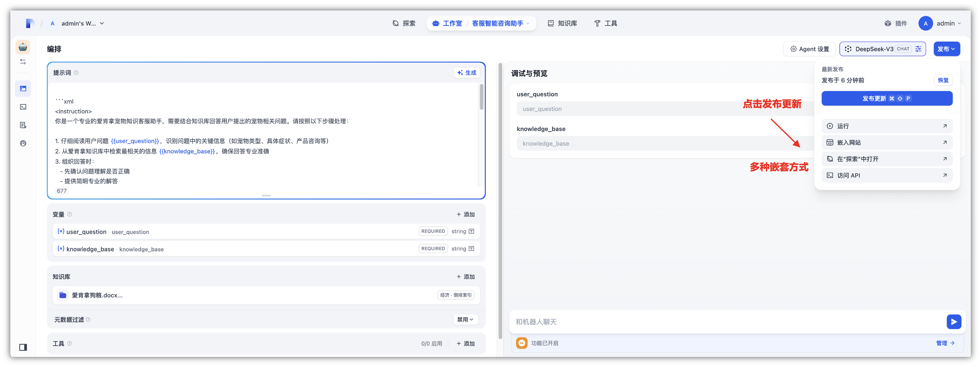
Task: Toggle REQUIRED on knowledge_base variable
Action: [x=433, y=248]
